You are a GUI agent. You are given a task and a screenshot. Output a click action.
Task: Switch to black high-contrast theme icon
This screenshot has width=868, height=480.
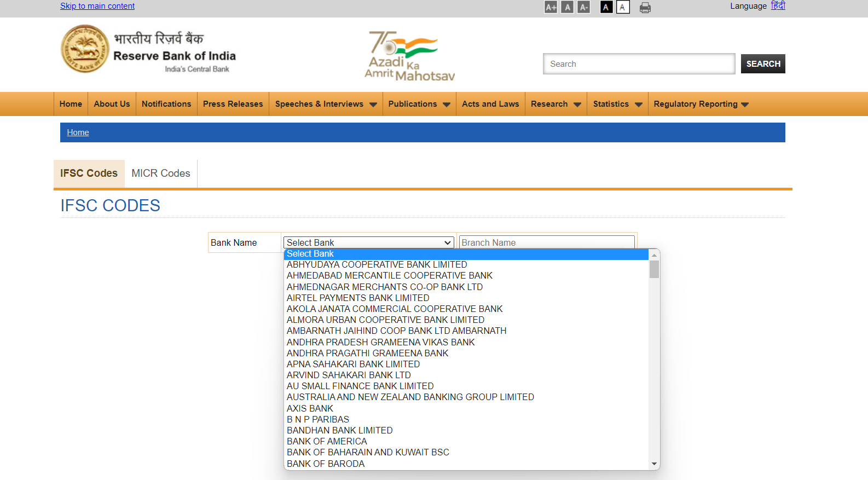(x=606, y=7)
